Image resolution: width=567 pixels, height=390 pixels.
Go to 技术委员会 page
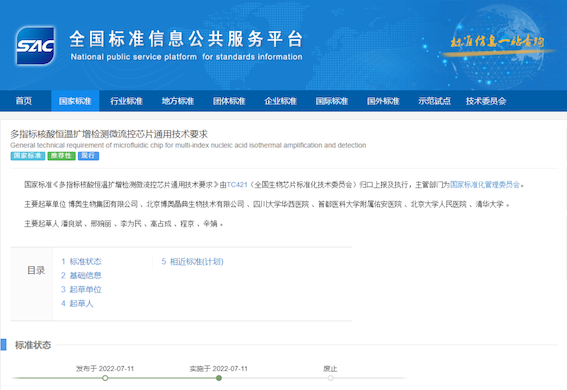pyautogui.click(x=486, y=101)
